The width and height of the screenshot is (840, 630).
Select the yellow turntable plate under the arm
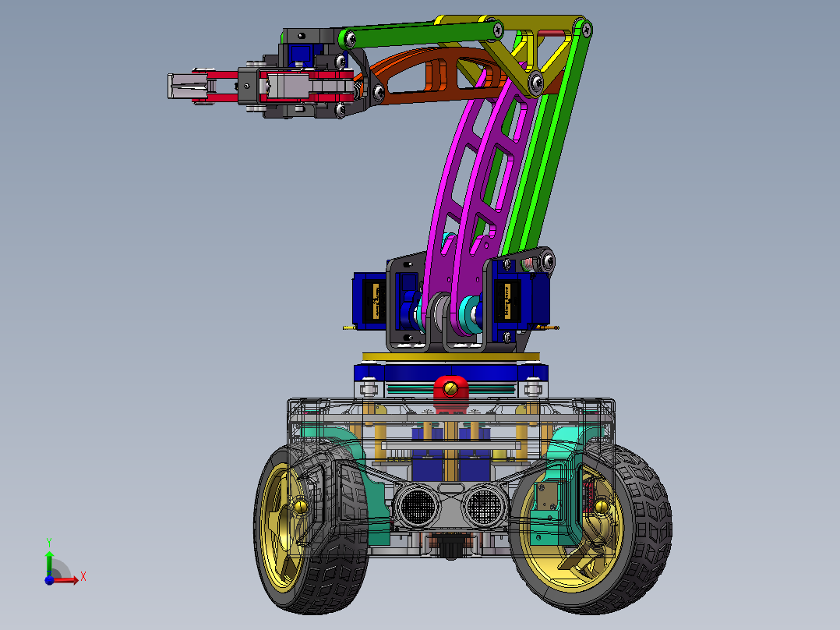click(450, 357)
